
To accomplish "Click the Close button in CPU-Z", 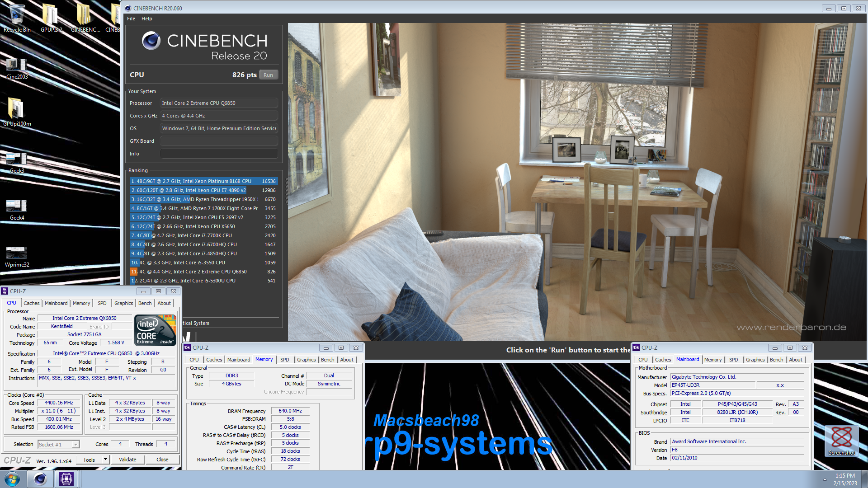I will [x=162, y=460].
